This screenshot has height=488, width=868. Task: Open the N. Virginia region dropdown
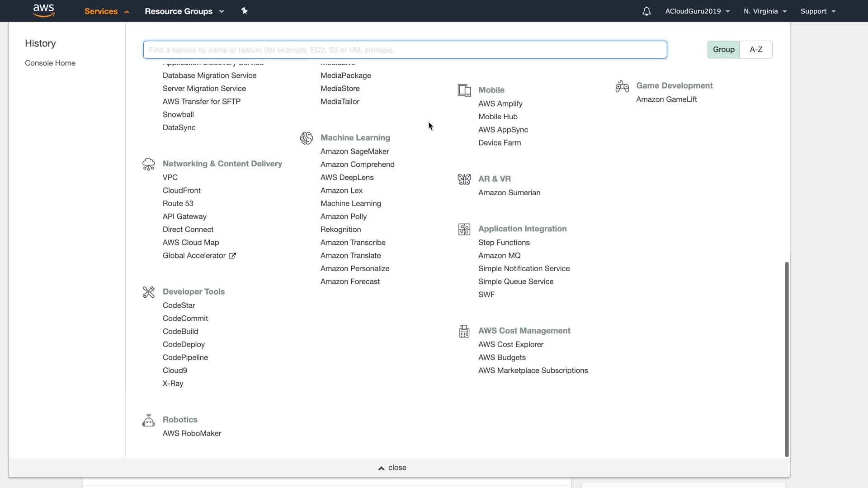(765, 11)
